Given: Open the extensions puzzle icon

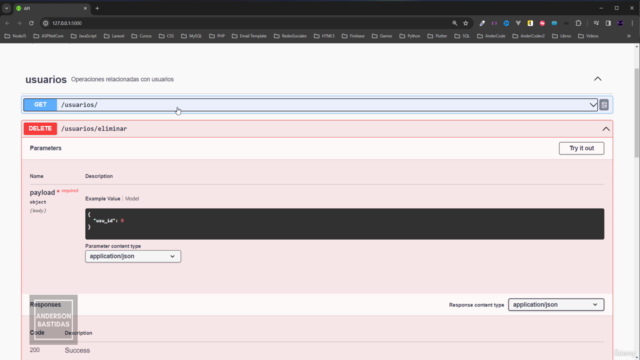Looking at the screenshot, I should [578, 23].
